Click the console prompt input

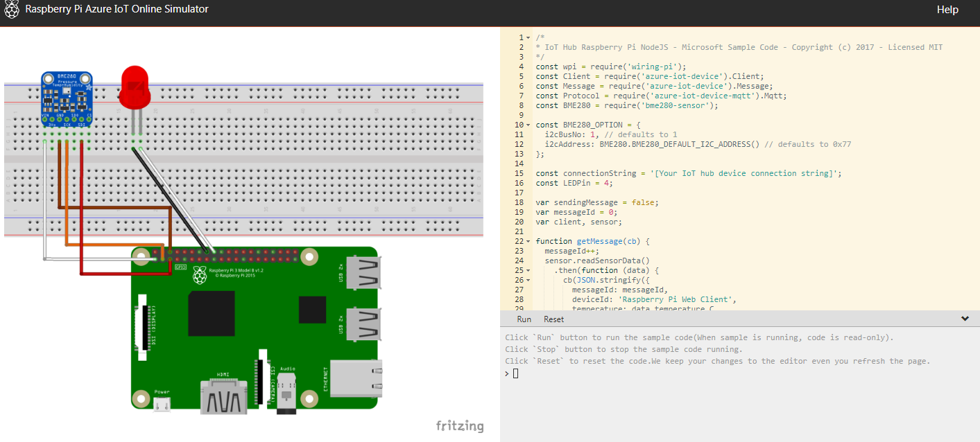click(515, 373)
